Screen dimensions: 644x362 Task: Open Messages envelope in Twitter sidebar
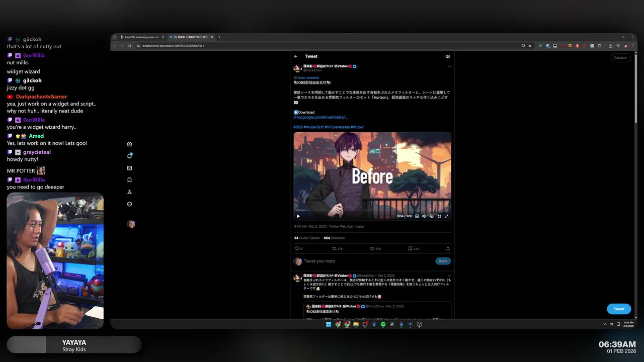click(x=129, y=168)
